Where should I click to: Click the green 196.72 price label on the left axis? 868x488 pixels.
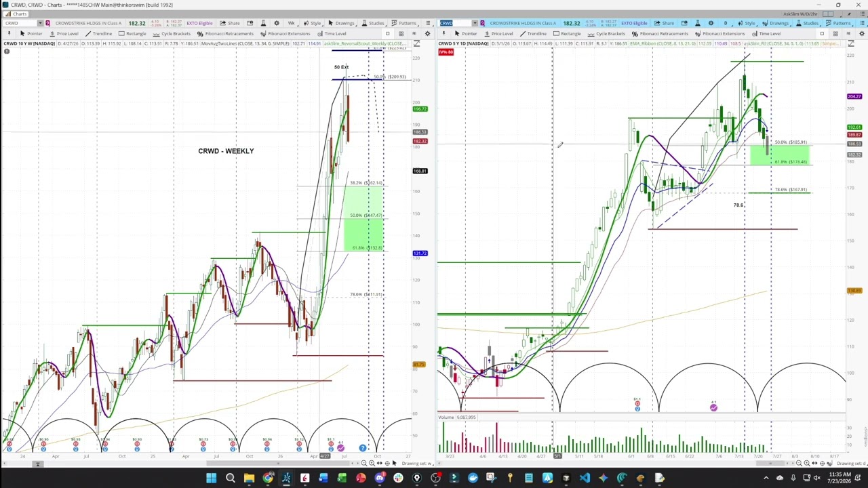pyautogui.click(x=420, y=109)
